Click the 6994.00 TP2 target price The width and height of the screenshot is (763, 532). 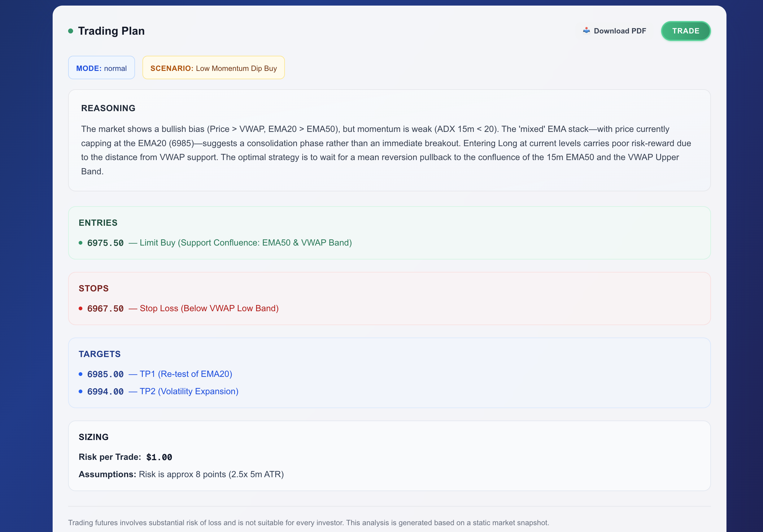tap(105, 391)
